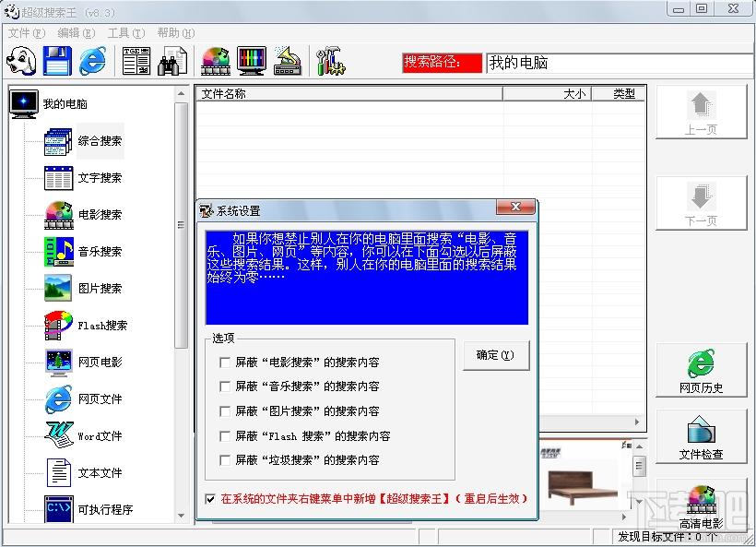Select the 综合搜索 icon
This screenshot has width=756, height=547.
(58, 141)
